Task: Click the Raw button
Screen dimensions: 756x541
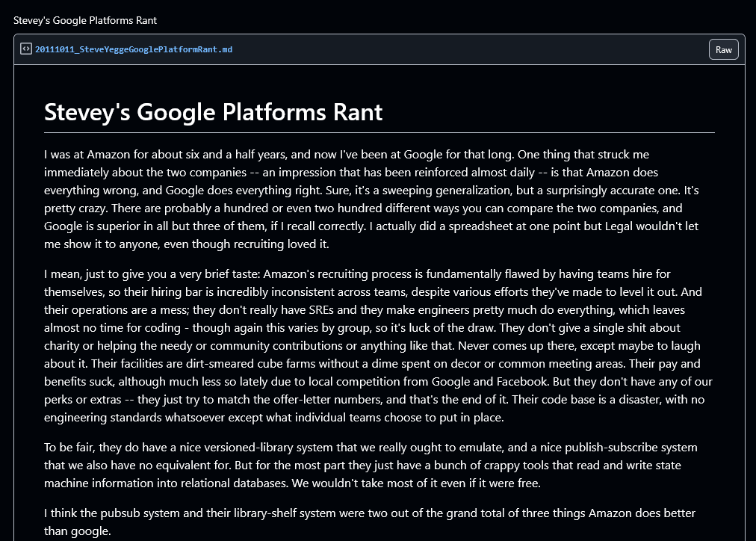Action: coord(723,49)
